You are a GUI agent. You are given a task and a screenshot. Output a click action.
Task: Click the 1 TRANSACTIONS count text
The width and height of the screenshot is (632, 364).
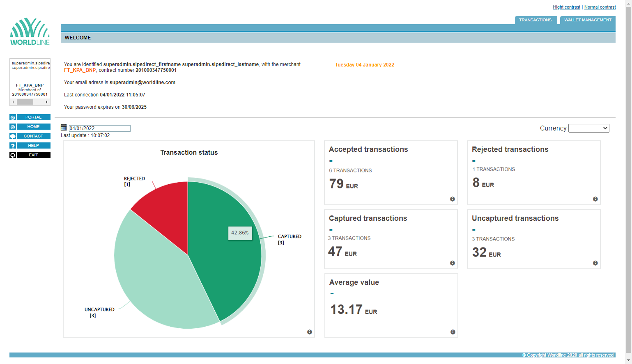(494, 169)
